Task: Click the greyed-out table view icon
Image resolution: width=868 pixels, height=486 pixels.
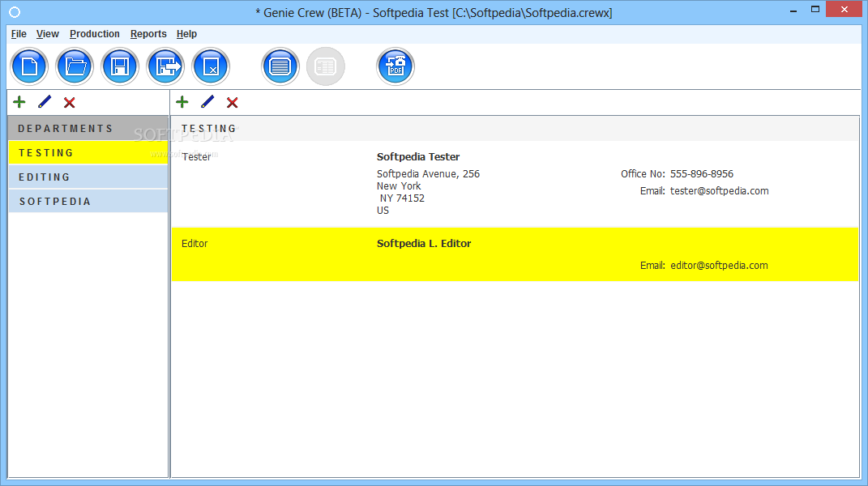Action: [x=326, y=67]
